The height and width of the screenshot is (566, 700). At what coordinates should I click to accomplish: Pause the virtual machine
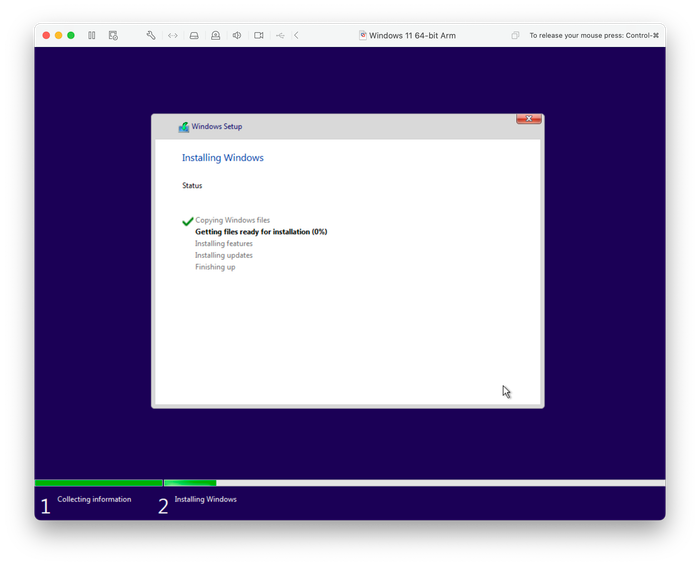click(92, 35)
